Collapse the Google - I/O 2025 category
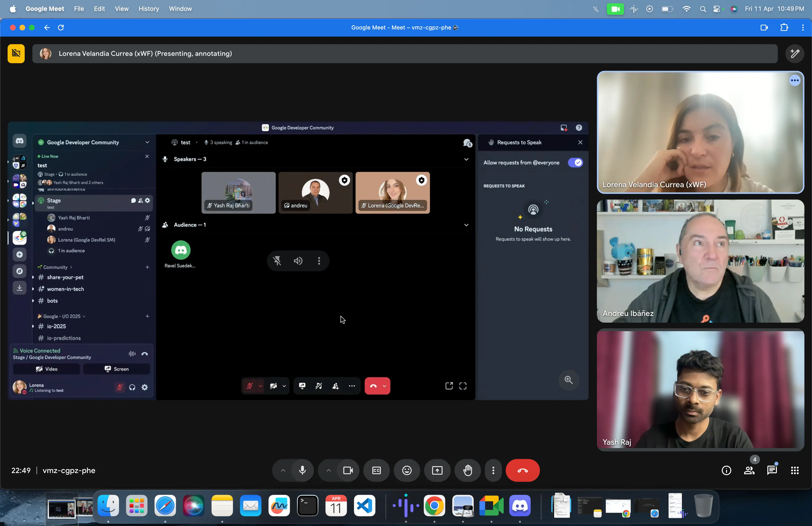 pyautogui.click(x=61, y=316)
